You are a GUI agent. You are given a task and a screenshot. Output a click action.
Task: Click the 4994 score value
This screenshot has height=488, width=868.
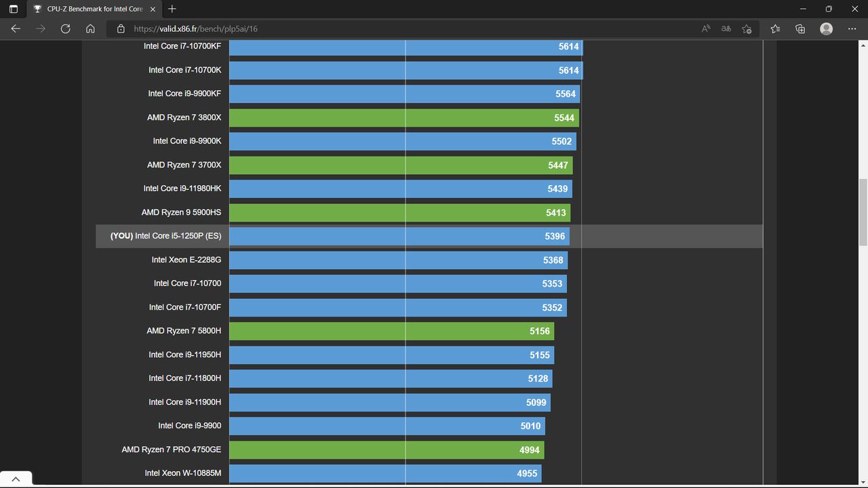(x=530, y=450)
